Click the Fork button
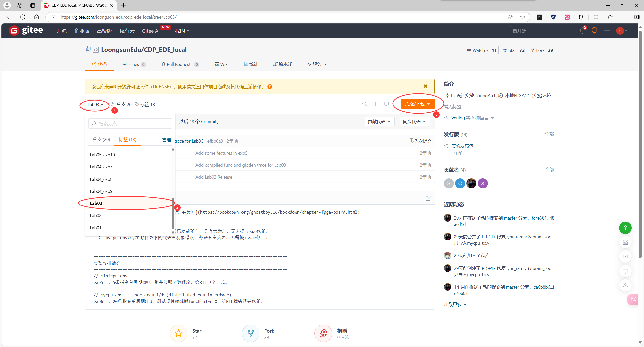Viewport: 644px width, 347px height. tap(538, 50)
